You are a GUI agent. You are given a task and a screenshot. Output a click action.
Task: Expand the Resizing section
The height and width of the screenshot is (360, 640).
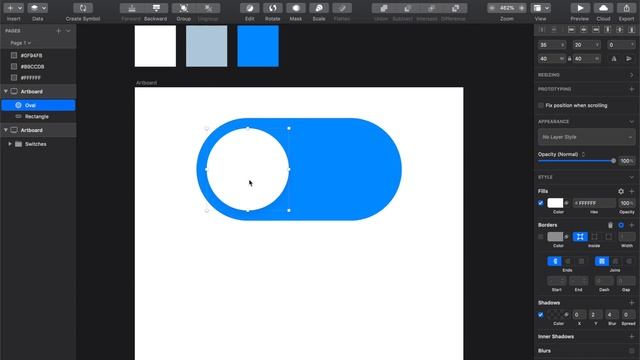click(x=631, y=75)
